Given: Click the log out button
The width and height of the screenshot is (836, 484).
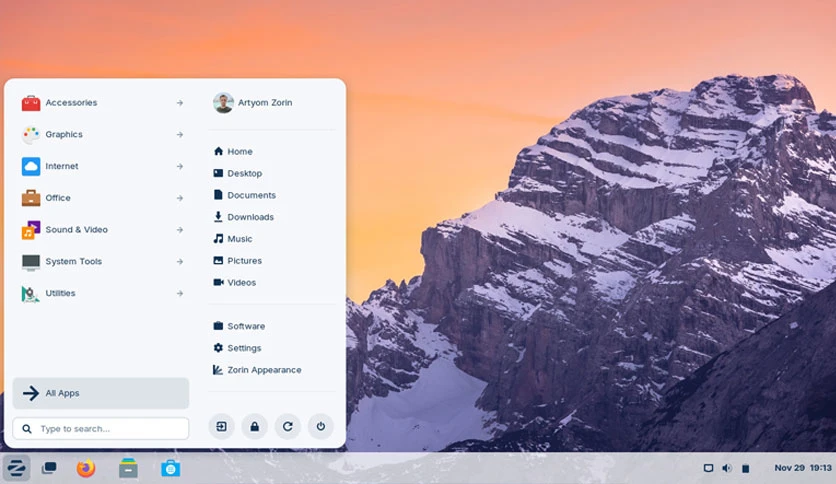Looking at the screenshot, I should tap(221, 426).
